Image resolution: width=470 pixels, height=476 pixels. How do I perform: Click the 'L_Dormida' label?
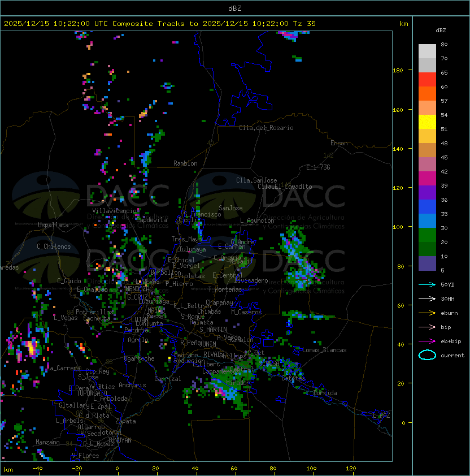[x=321, y=393]
